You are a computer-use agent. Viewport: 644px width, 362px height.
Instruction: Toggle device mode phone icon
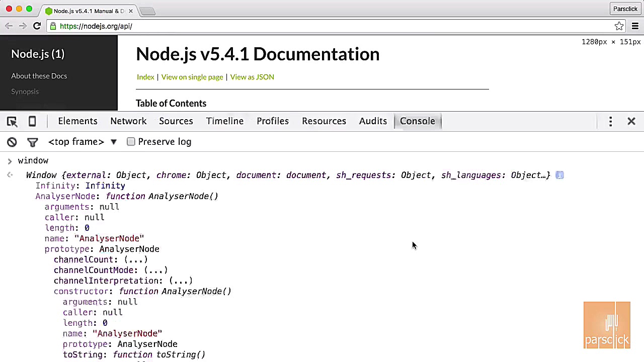pos(32,121)
